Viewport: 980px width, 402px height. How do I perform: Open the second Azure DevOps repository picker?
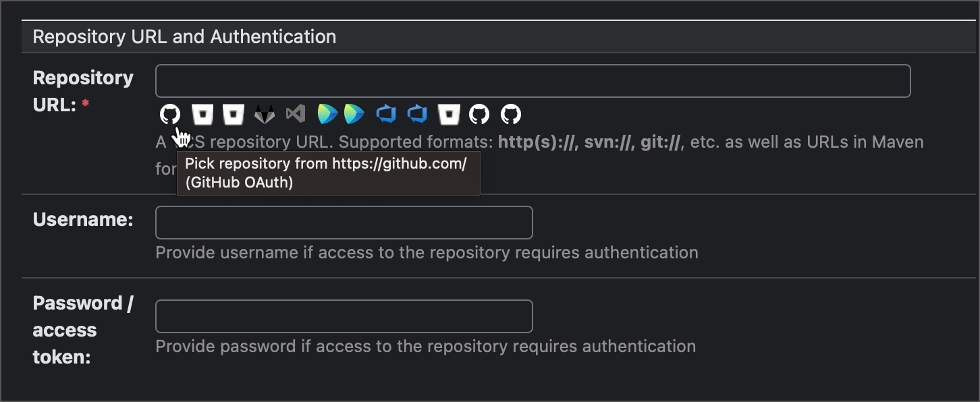[416, 114]
